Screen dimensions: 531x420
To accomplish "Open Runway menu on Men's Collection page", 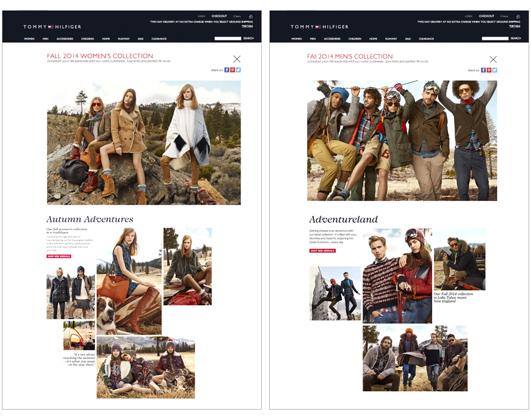I will [391, 38].
